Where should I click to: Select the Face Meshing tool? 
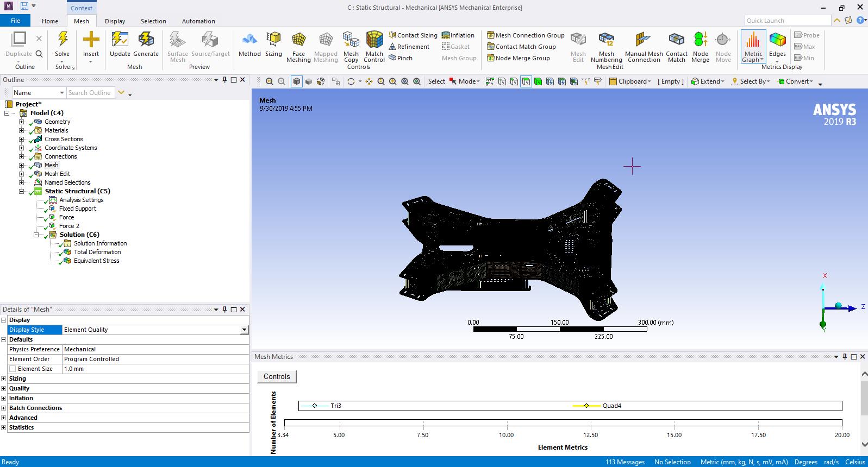(x=298, y=40)
